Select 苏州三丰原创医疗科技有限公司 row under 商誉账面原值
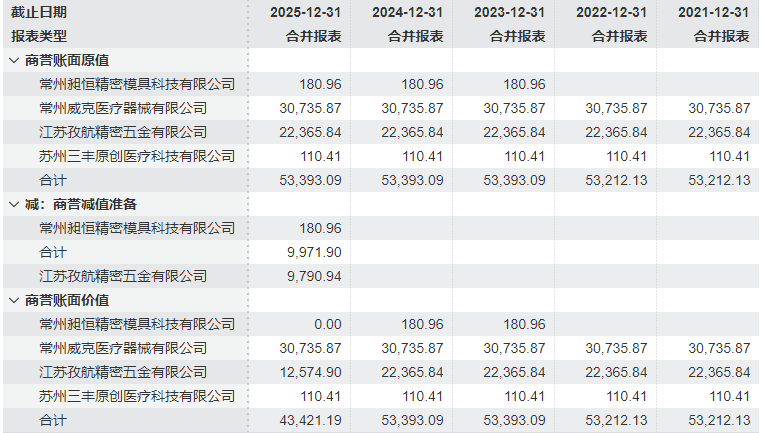The height and width of the screenshot is (433, 765). [x=381, y=157]
